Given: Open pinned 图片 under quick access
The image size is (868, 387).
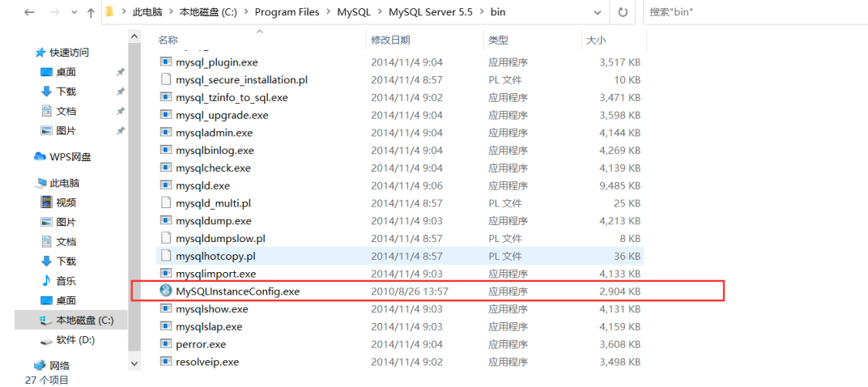Looking at the screenshot, I should coord(66,131).
